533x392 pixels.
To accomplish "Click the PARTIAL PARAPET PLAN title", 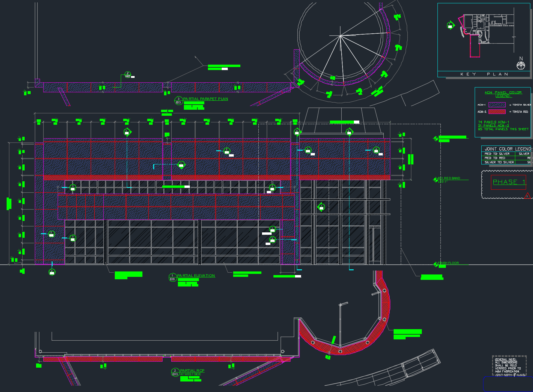I will click(x=206, y=99).
